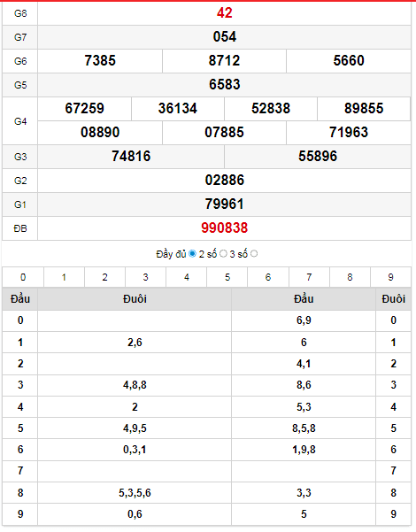Filter results by digit 6
This screenshot has width=416, height=532.
(x=268, y=277)
